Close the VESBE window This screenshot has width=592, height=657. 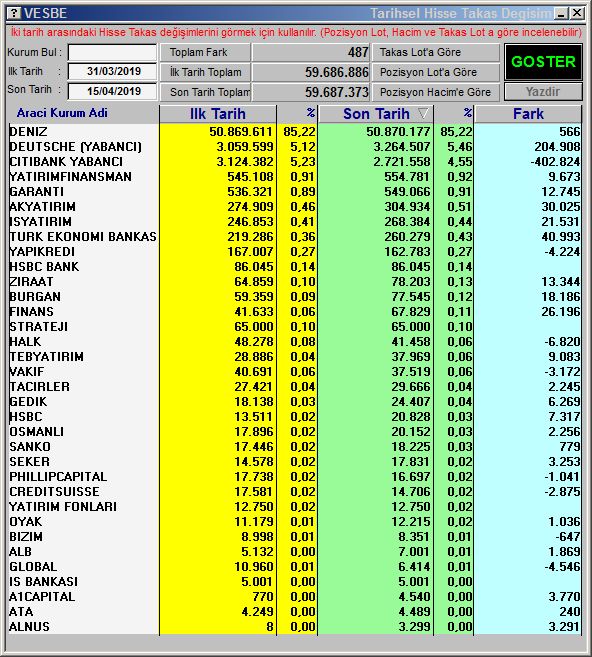click(x=576, y=13)
